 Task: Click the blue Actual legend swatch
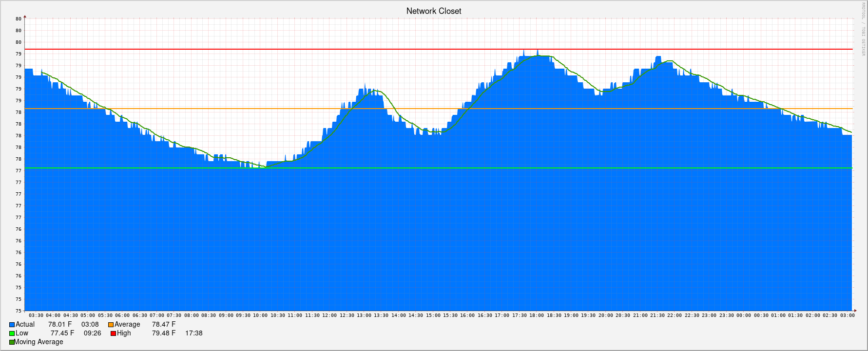12,325
